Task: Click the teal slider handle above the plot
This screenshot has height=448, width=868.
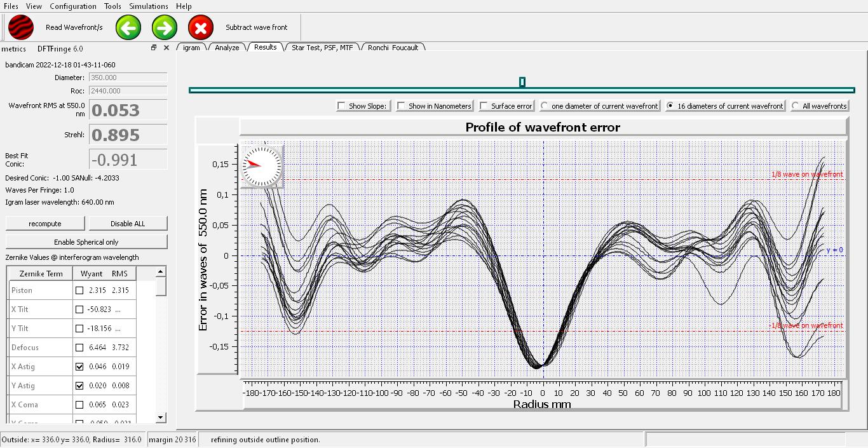Action: point(522,82)
